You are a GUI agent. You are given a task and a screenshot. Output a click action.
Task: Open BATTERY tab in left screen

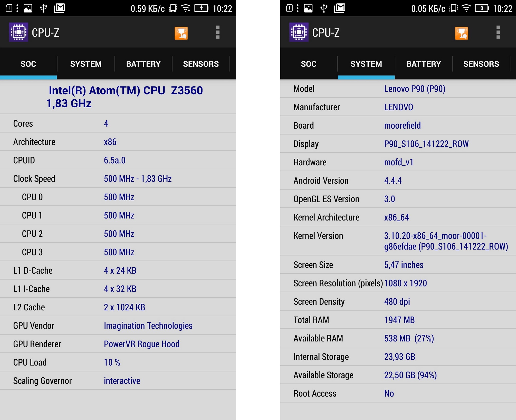point(143,64)
